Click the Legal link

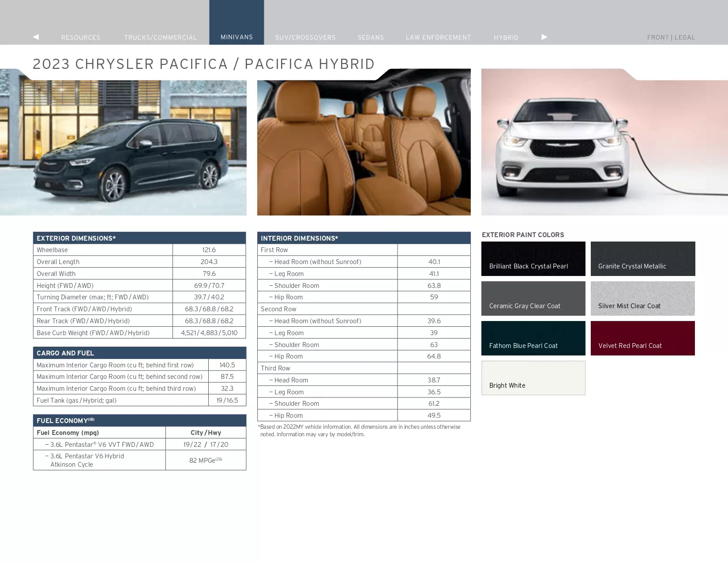point(685,38)
